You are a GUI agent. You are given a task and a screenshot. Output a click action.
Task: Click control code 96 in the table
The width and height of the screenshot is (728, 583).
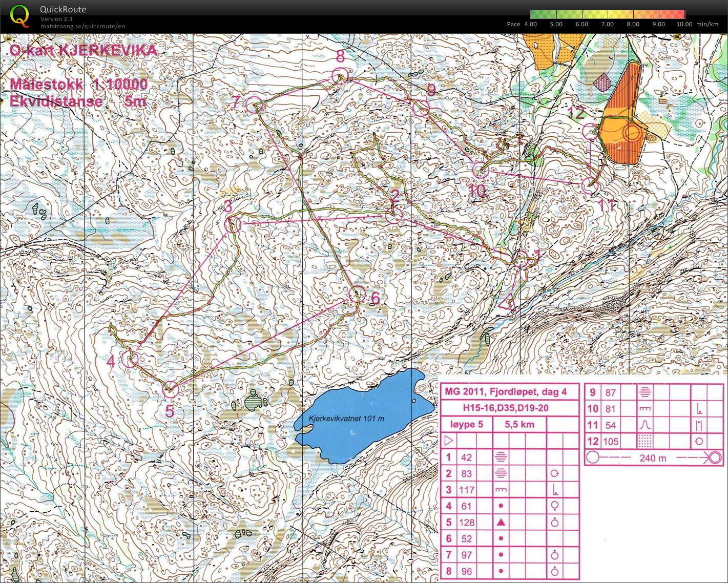pyautogui.click(x=466, y=572)
